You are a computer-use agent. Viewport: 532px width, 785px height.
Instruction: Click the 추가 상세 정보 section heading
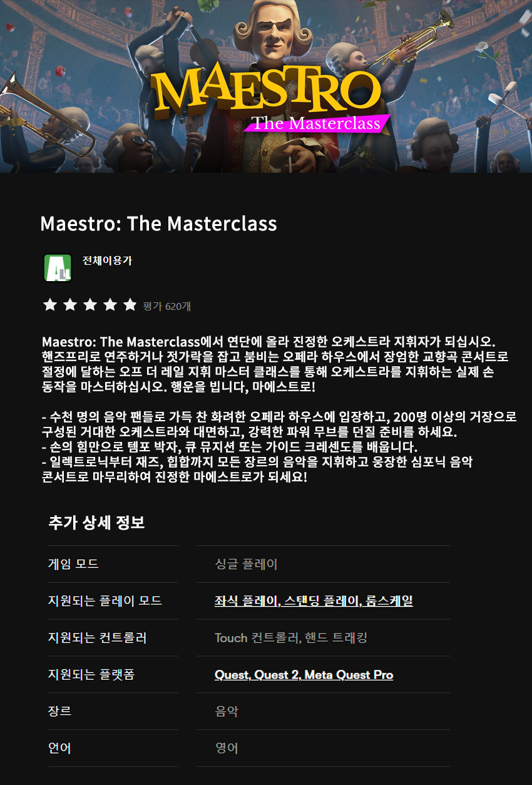tap(96, 523)
